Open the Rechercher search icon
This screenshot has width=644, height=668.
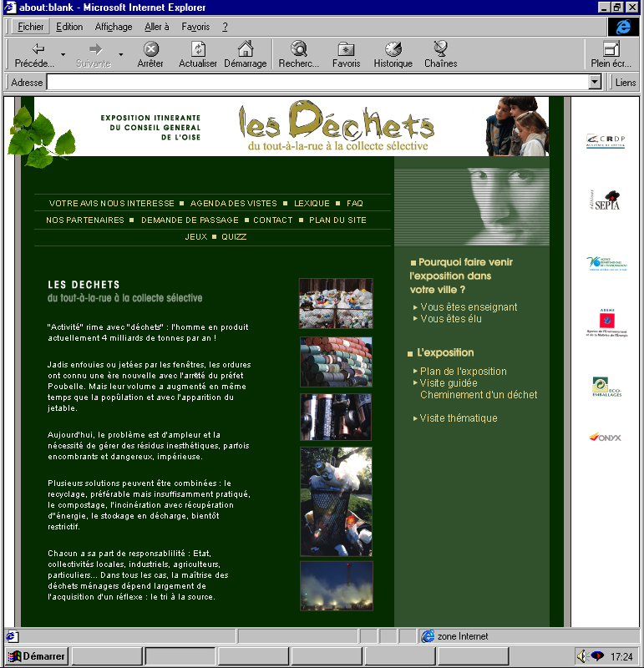298,49
